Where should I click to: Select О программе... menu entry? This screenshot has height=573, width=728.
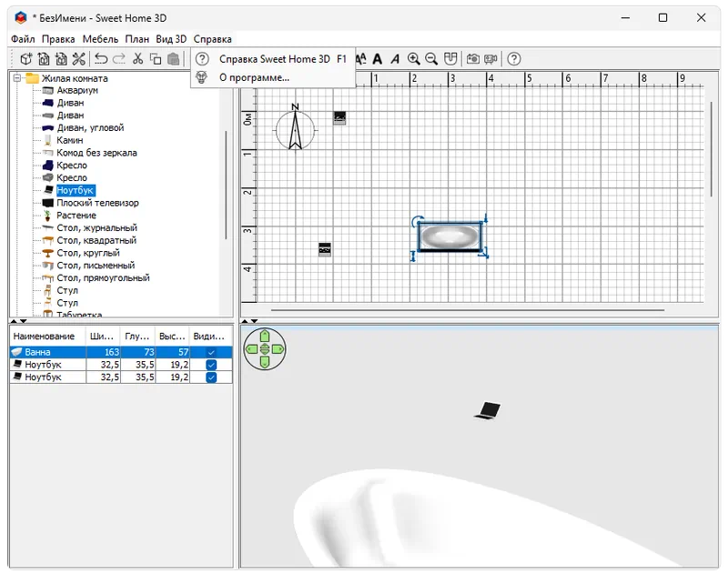(x=273, y=77)
